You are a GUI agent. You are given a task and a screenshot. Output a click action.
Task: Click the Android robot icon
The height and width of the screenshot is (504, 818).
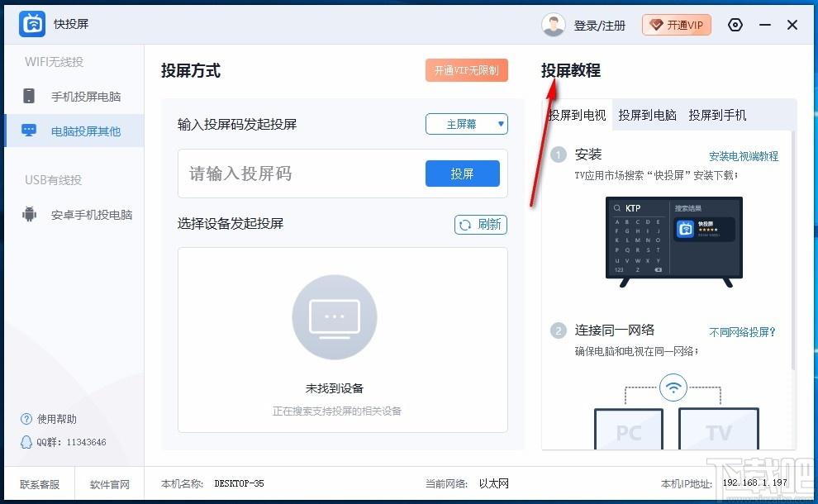(x=29, y=214)
